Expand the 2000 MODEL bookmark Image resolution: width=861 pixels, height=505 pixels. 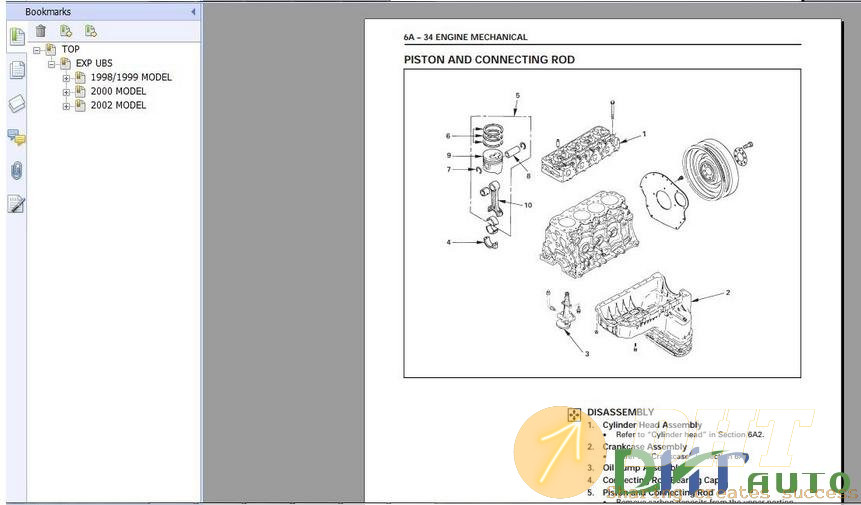click(66, 92)
